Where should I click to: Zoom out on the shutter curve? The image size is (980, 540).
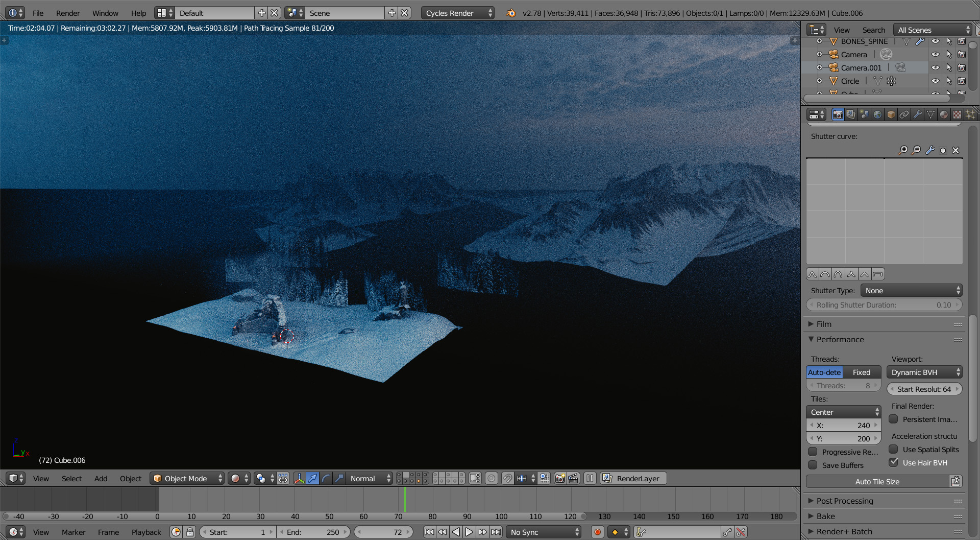click(x=916, y=150)
